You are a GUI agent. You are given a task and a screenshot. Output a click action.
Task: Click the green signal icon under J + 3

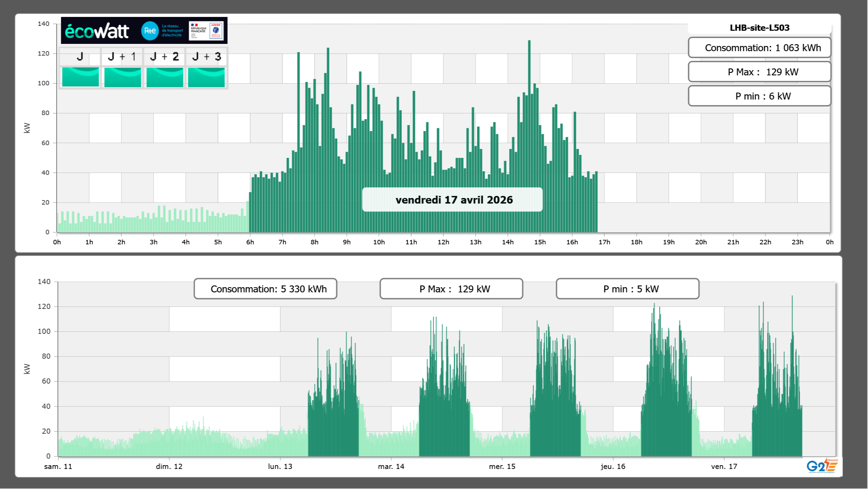point(206,77)
